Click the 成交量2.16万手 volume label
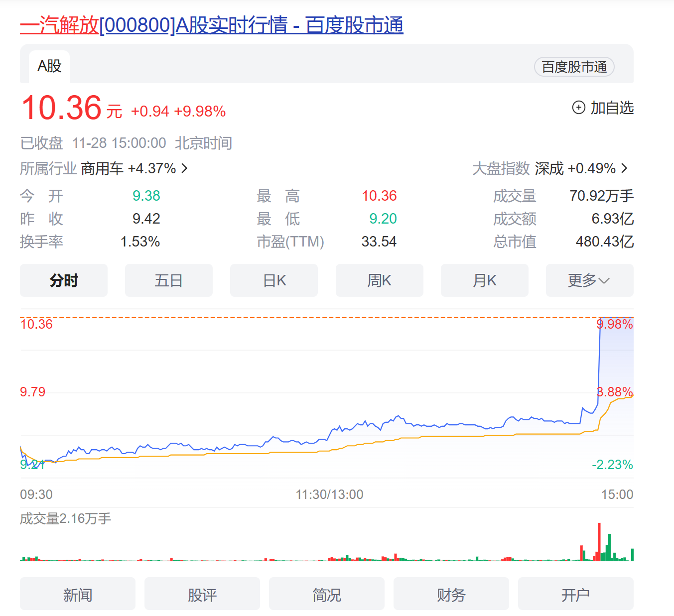674x616 pixels. [x=66, y=518]
